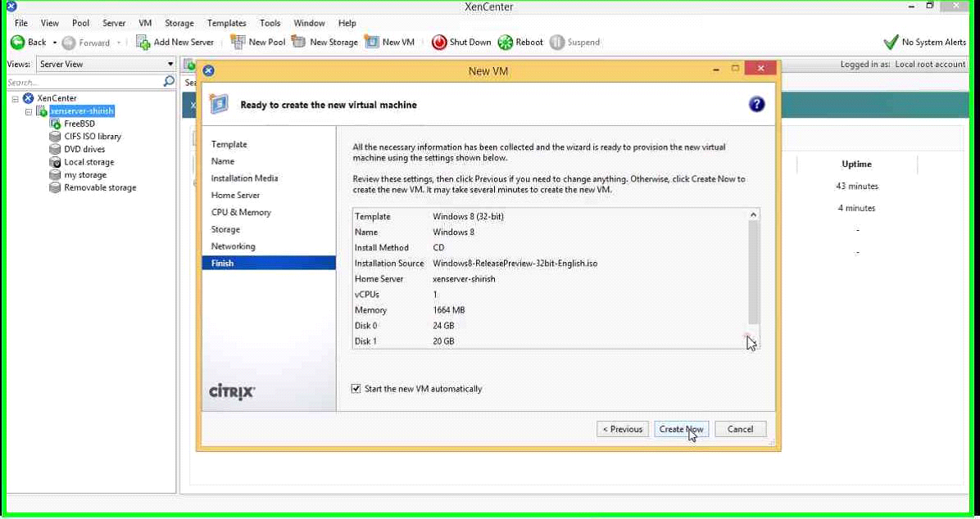The height and width of the screenshot is (519, 980).
Task: Open the File menu
Action: point(21,23)
